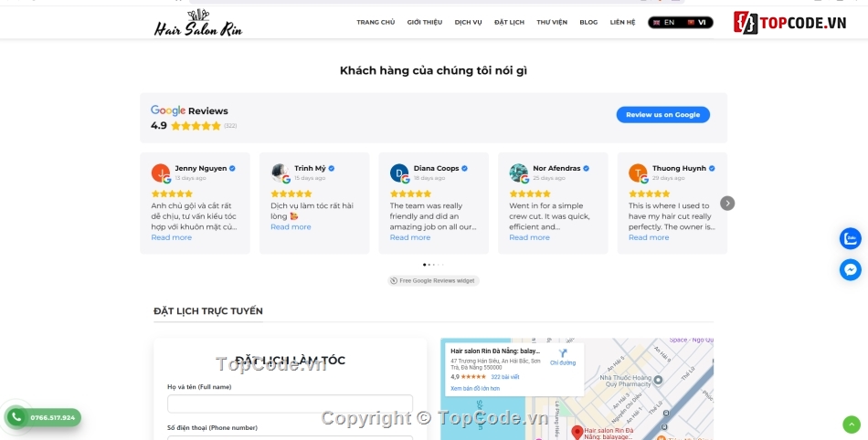Viewport: 868px width, 440px height.
Task: Click the Review us on Google button
Action: coord(662,114)
